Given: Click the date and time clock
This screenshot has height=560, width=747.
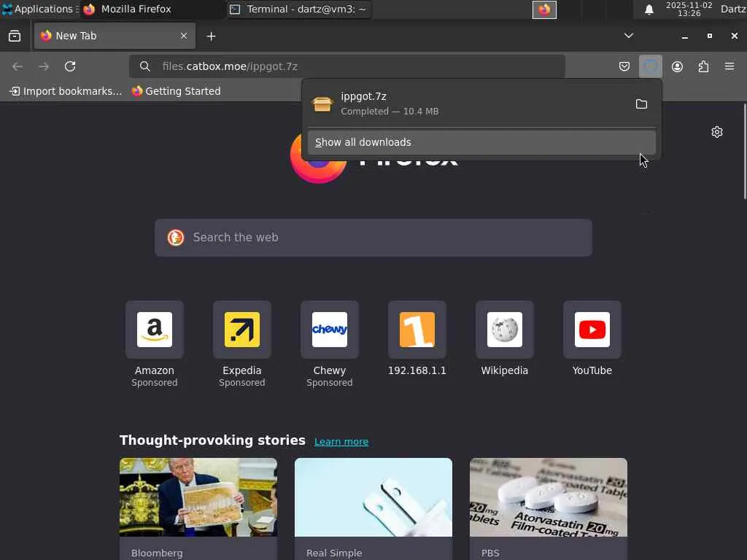Looking at the screenshot, I should click(x=689, y=9).
